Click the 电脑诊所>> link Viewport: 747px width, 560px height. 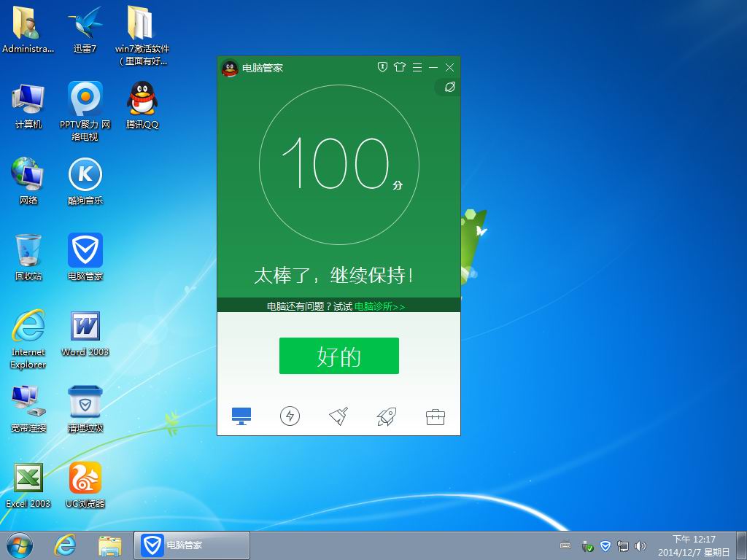[379, 306]
